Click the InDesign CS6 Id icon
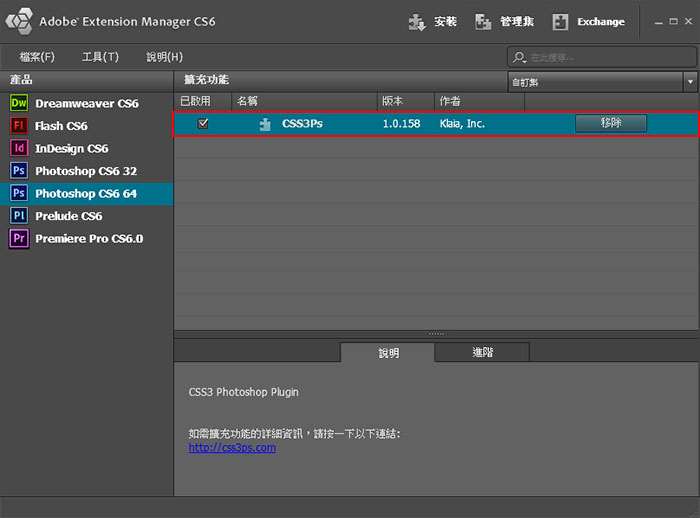The image size is (700, 518). click(19, 148)
